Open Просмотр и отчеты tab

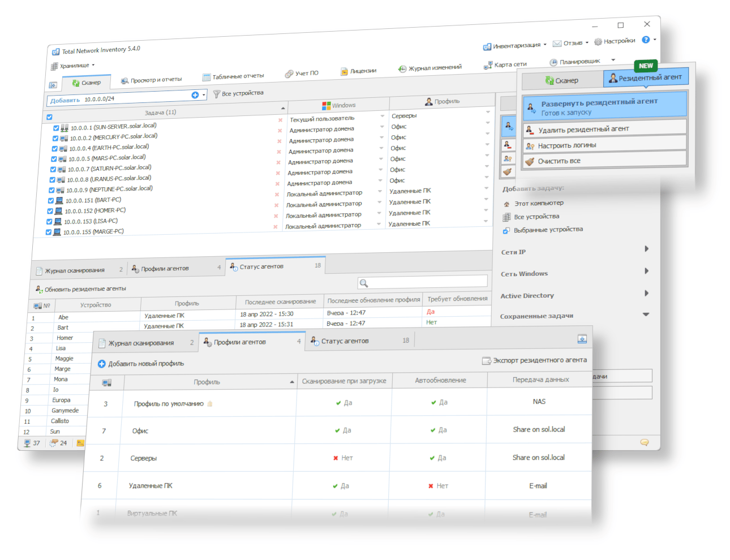click(x=152, y=80)
